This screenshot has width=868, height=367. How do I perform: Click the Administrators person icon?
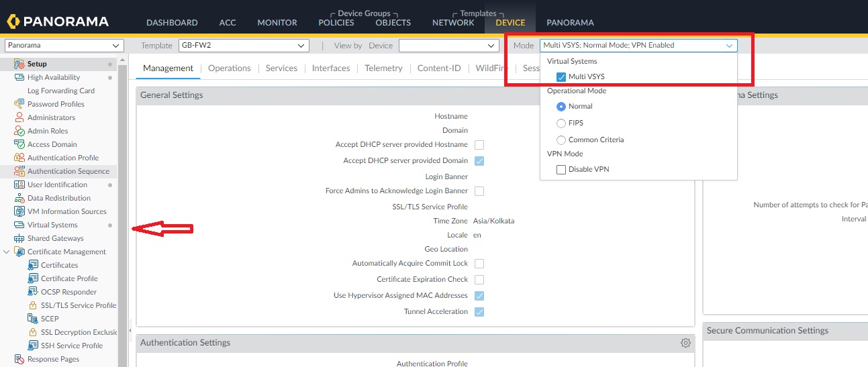click(x=19, y=117)
